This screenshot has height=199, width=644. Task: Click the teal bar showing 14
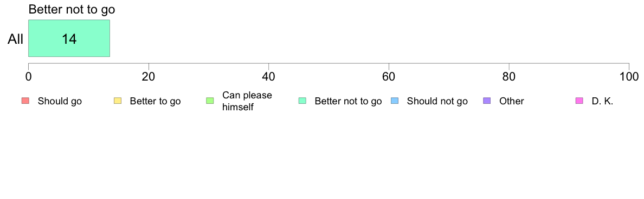pyautogui.click(x=69, y=38)
